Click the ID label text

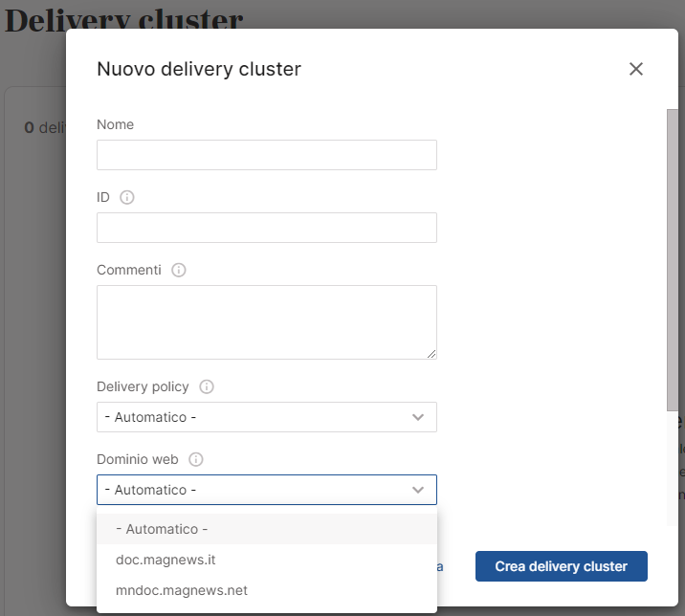coord(103,197)
